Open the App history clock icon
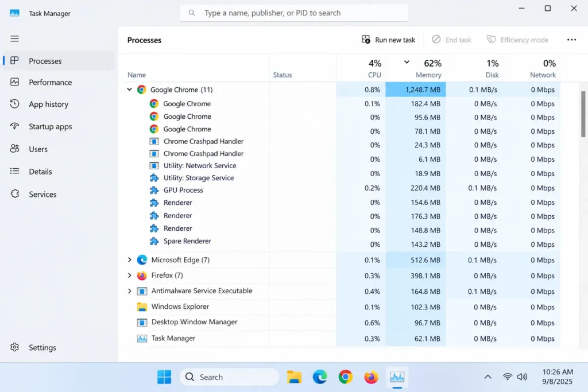Viewport: 588px width, 392px height. click(14, 104)
